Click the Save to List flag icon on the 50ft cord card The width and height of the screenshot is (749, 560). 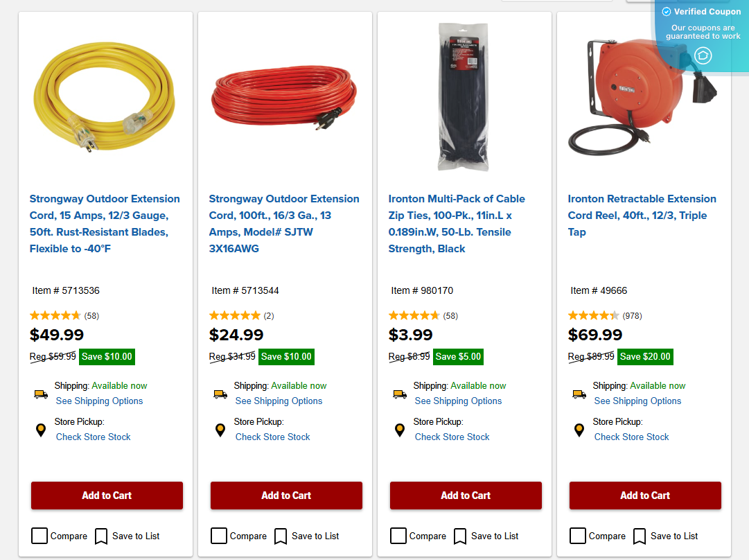tap(100, 536)
